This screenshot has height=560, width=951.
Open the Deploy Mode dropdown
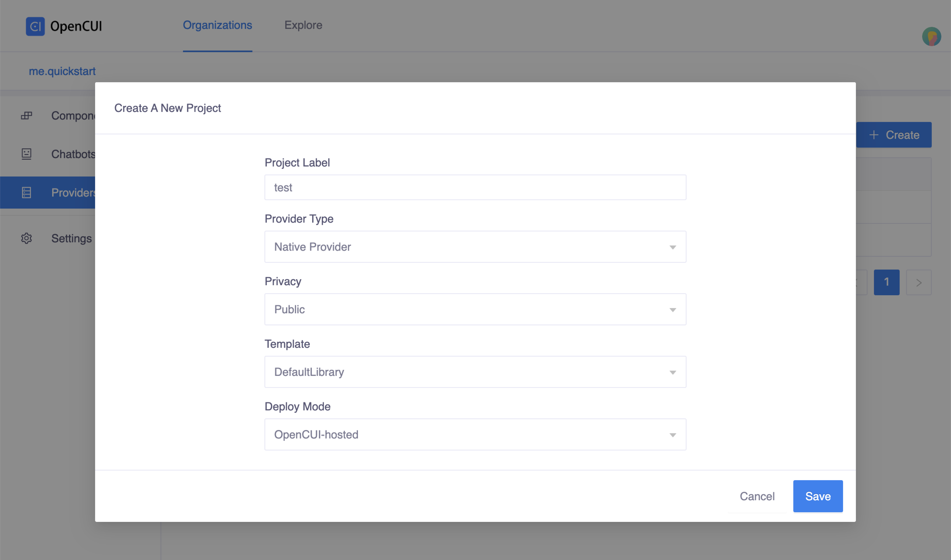(475, 434)
